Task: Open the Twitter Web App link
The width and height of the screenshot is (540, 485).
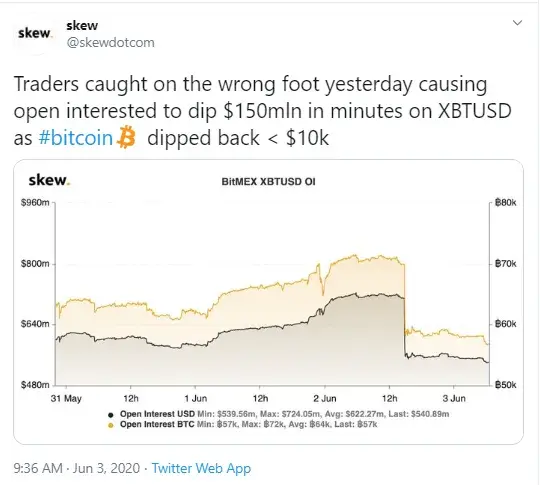Action: coord(201,468)
